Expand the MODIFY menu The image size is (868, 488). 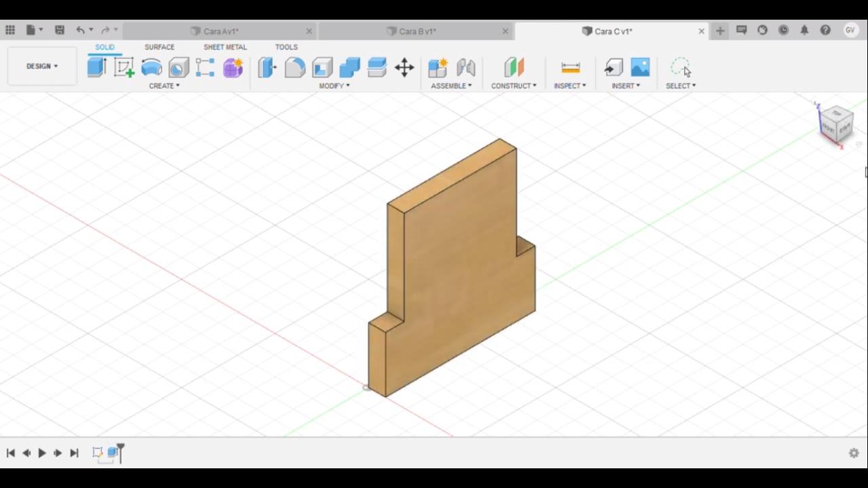point(334,86)
